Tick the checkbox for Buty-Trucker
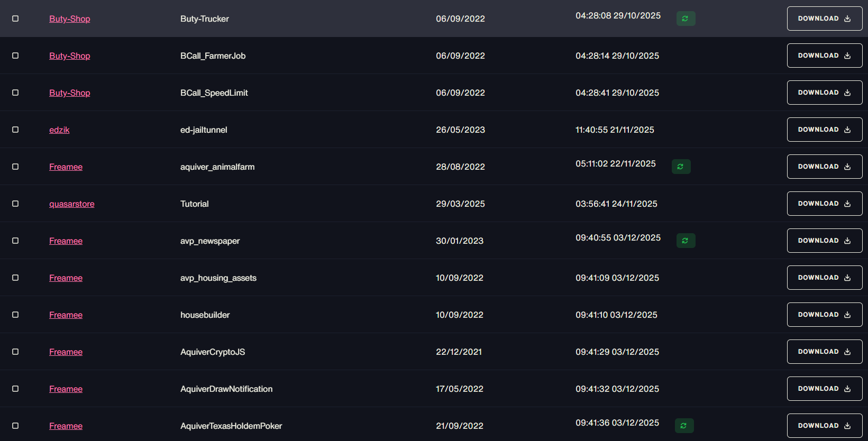 (15, 19)
